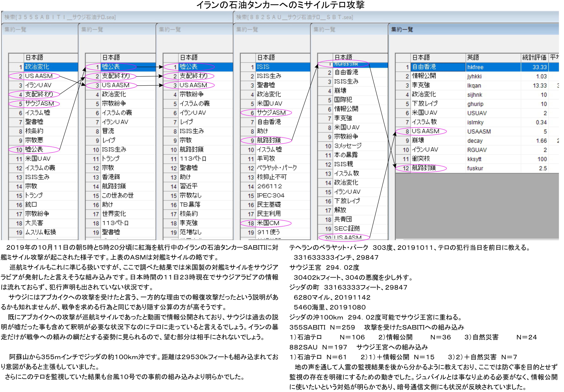
Task: Select the active 集約一覧 panel title
Action: (x=402, y=30)
